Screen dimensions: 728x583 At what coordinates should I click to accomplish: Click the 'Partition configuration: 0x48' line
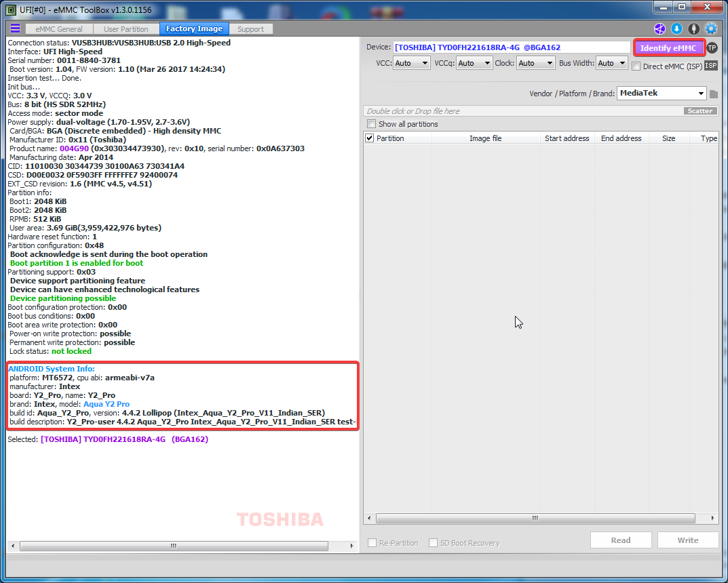click(x=56, y=245)
